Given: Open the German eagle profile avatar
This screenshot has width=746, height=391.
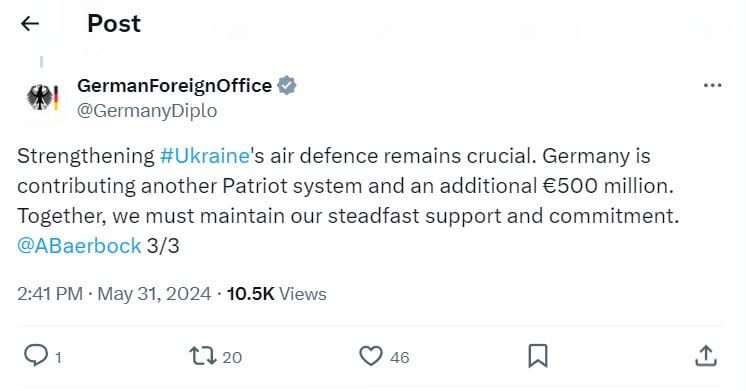Looking at the screenshot, I should coord(42,97).
